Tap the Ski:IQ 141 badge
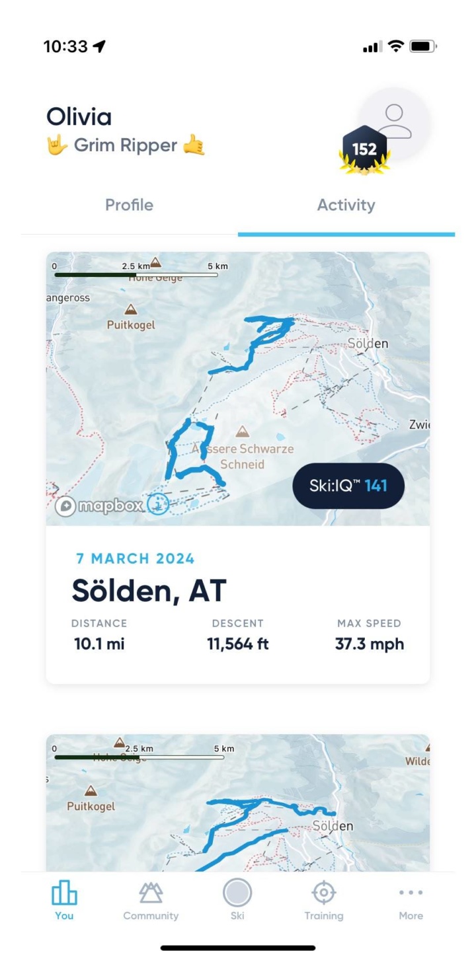The height and width of the screenshot is (980, 476). tap(348, 486)
